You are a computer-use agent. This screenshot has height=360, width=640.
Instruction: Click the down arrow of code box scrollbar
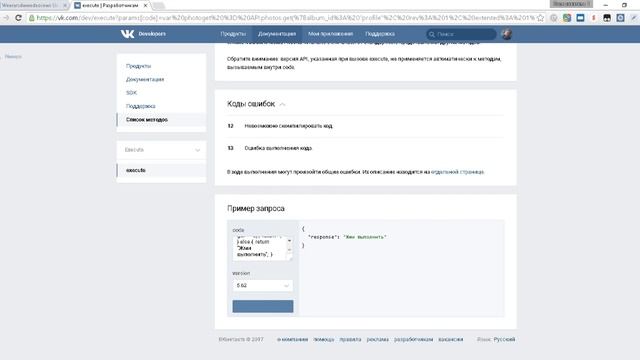289,250
